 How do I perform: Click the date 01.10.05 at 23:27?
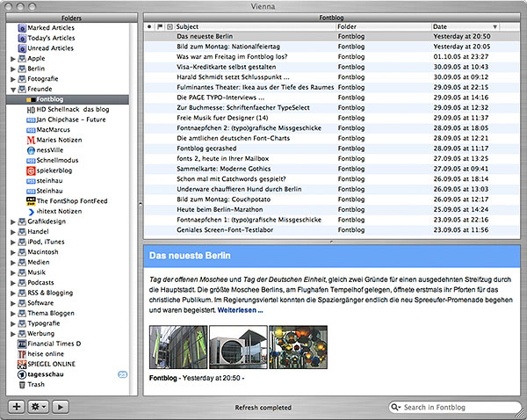tap(461, 57)
